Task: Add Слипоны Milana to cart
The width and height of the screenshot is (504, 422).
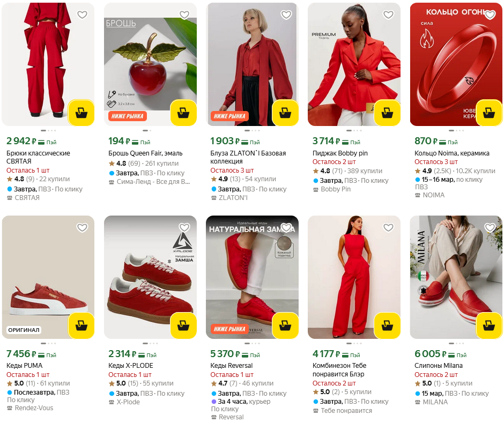Action: tap(489, 325)
